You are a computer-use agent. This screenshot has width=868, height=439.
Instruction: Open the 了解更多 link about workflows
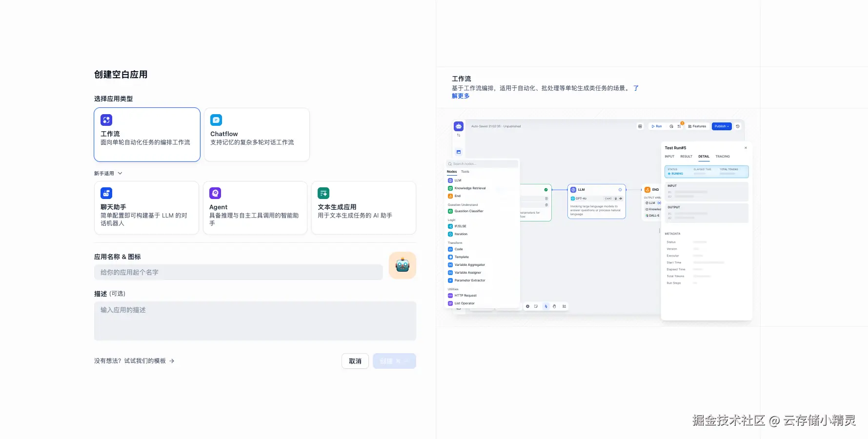tap(460, 96)
